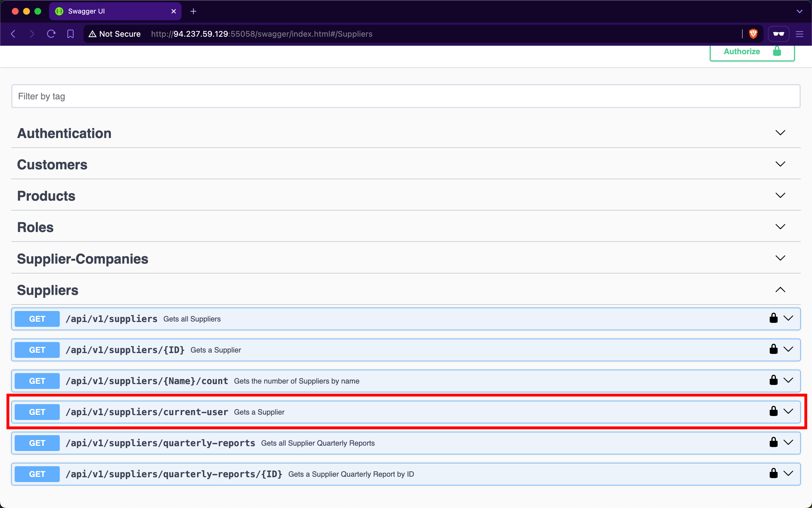Image resolution: width=812 pixels, height=508 pixels.
Task: Click the sunglasses private mode icon
Action: tap(778, 34)
